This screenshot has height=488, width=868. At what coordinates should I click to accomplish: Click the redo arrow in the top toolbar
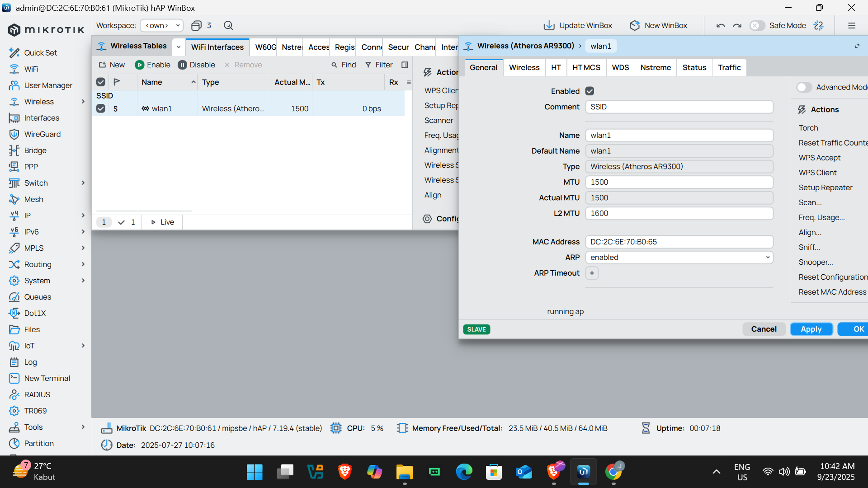click(x=737, y=25)
